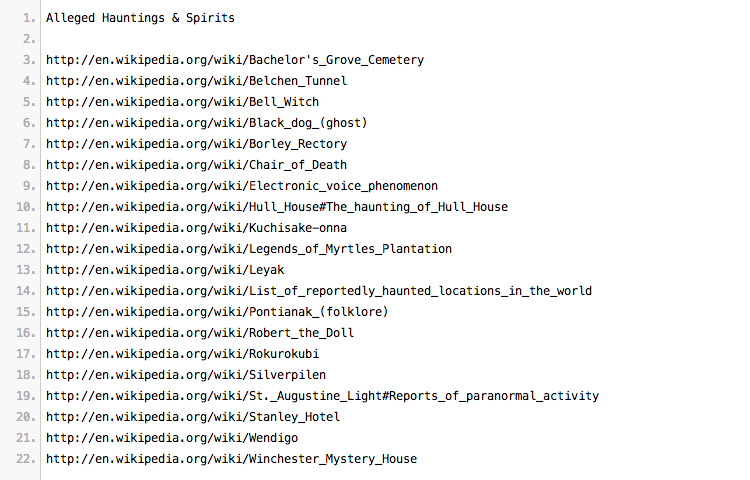Open the Winchester Mystery House link
750x480 pixels.
coord(232,459)
